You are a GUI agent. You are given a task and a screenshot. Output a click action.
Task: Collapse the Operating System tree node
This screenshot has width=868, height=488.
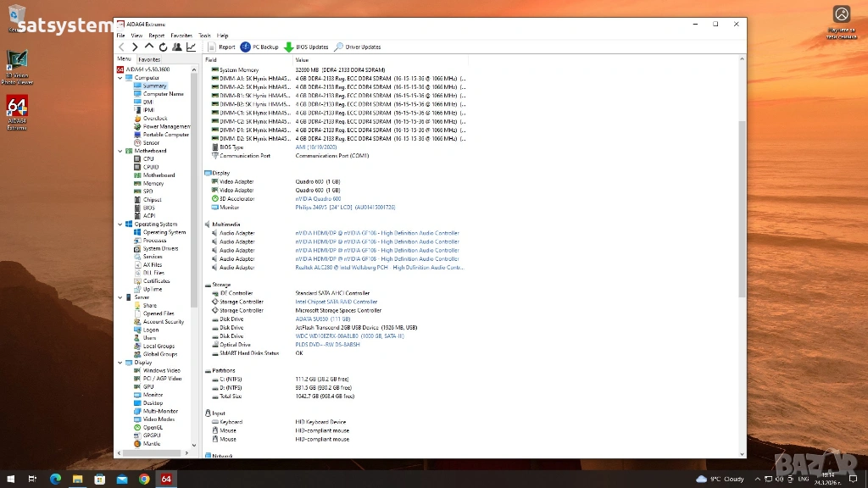(120, 225)
